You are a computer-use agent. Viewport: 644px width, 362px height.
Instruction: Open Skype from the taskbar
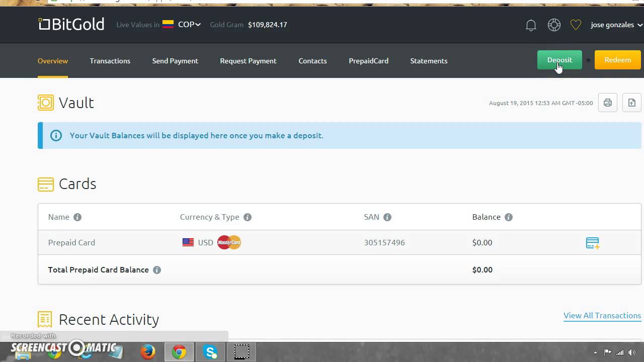click(x=211, y=352)
